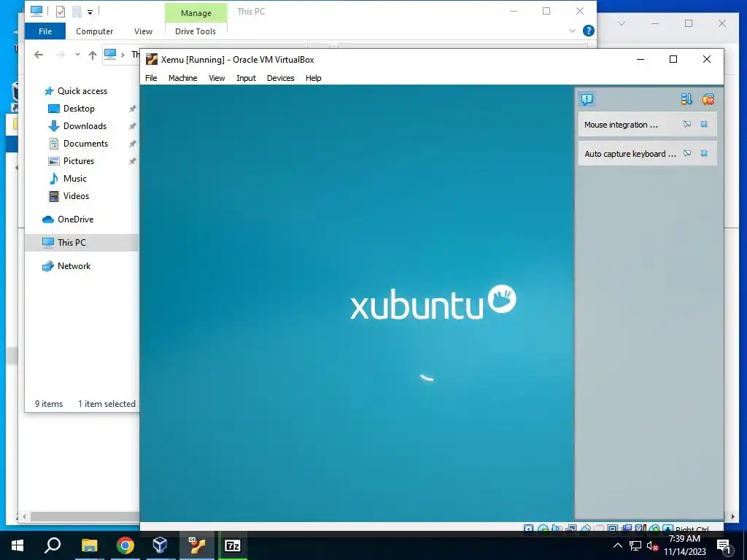Image resolution: width=747 pixels, height=560 pixels.
Task: Show hidden system tray icons
Action: click(x=617, y=545)
